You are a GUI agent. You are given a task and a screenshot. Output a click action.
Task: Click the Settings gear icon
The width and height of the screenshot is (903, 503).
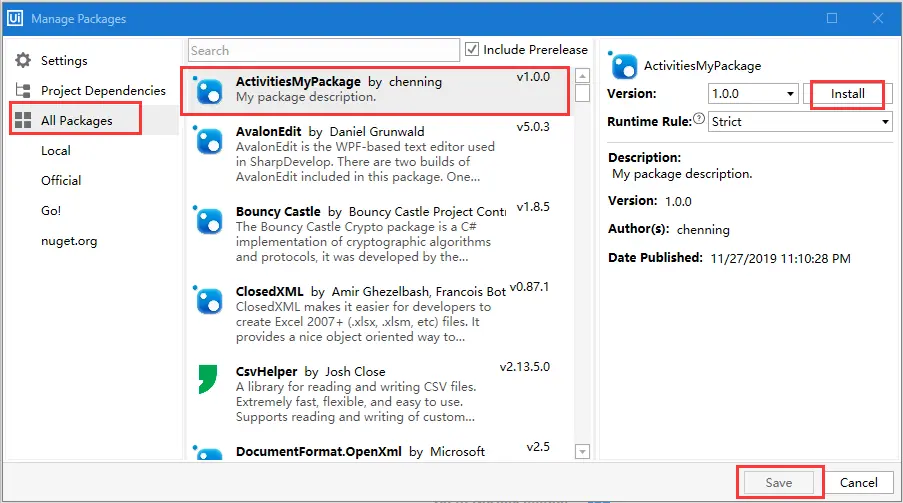click(23, 60)
